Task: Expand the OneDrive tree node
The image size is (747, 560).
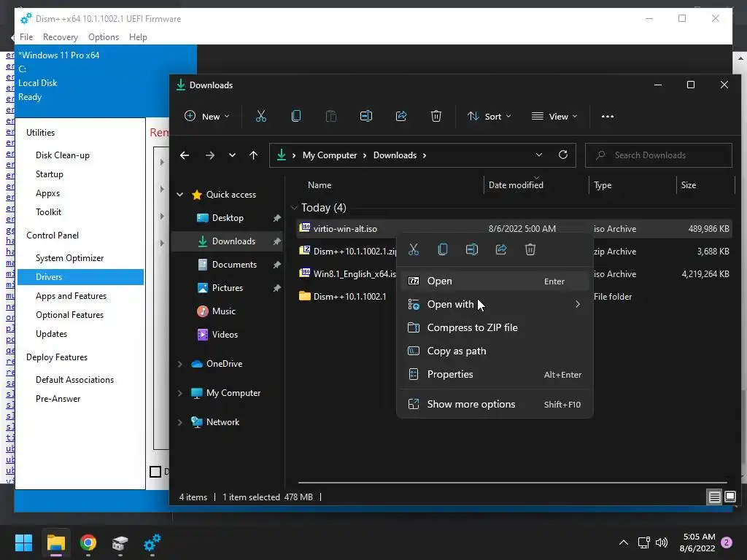Action: coord(180,364)
